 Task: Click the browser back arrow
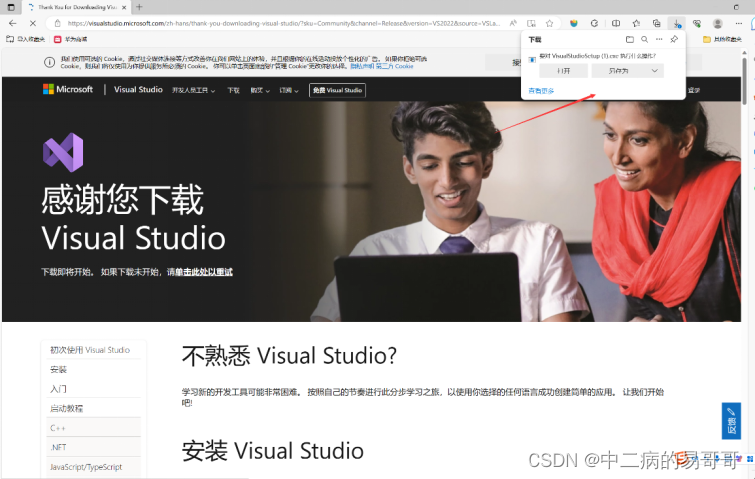(x=13, y=23)
